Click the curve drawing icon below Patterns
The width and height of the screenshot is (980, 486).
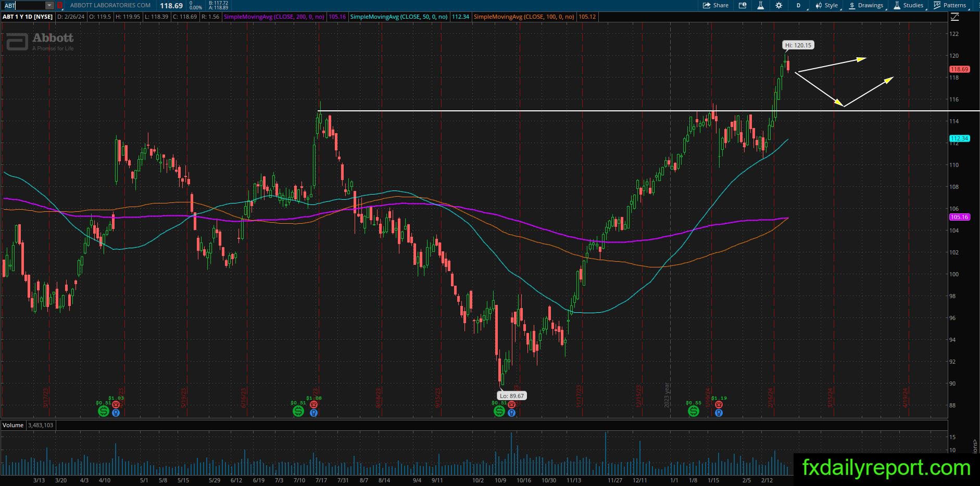pyautogui.click(x=954, y=17)
